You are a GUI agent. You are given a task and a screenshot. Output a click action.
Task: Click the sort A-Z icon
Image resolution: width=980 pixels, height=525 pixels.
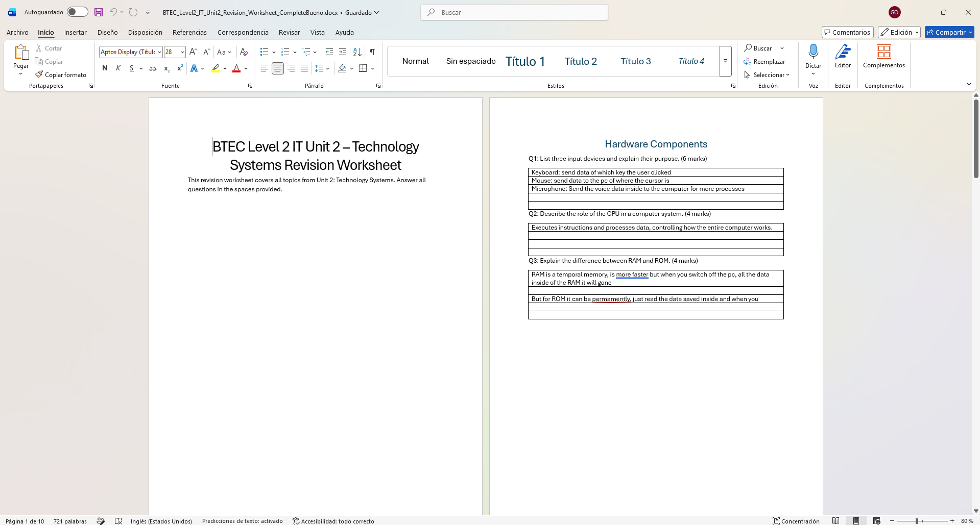click(357, 52)
